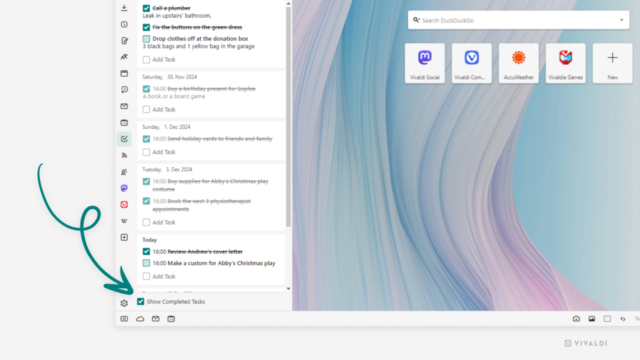Screen dimensions: 640x360
Task: Add a new web panel
Action: (x=124, y=237)
